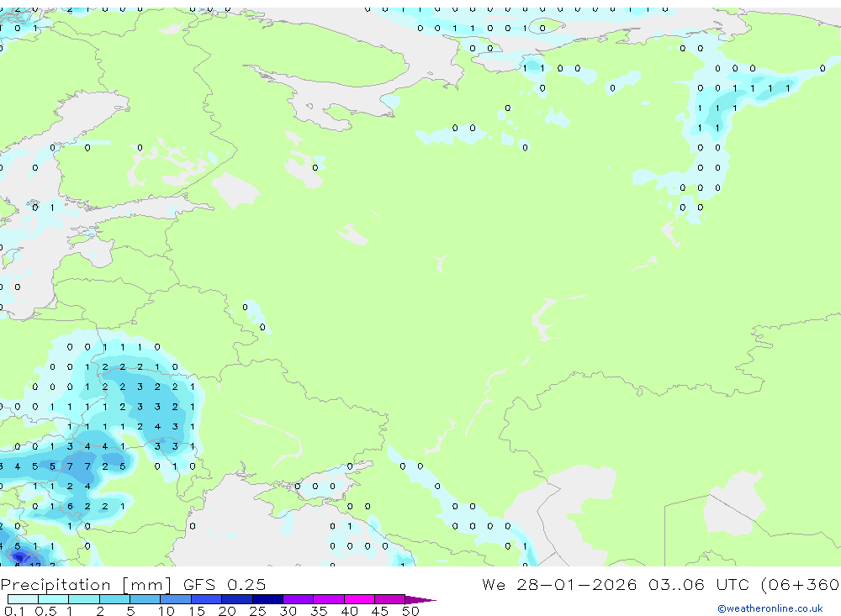Open the weatheronline.co.uk copyright link
This screenshot has height=616, width=841.
[x=770, y=608]
